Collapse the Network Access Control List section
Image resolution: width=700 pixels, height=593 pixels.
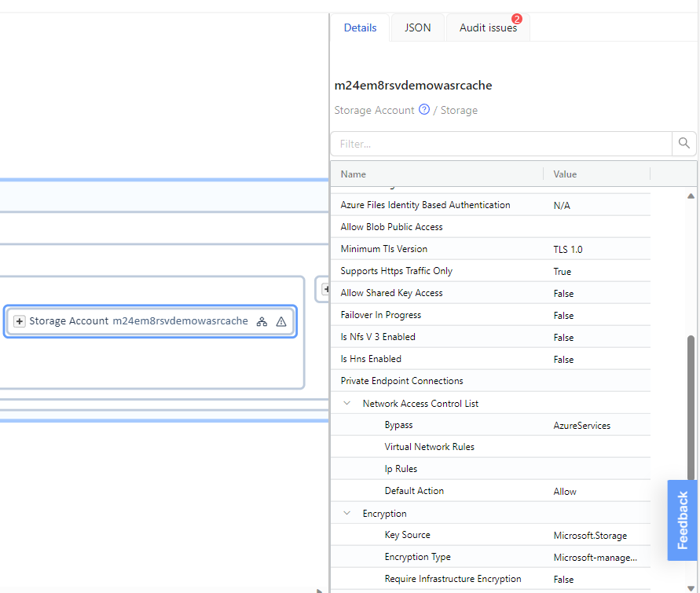pyautogui.click(x=347, y=403)
